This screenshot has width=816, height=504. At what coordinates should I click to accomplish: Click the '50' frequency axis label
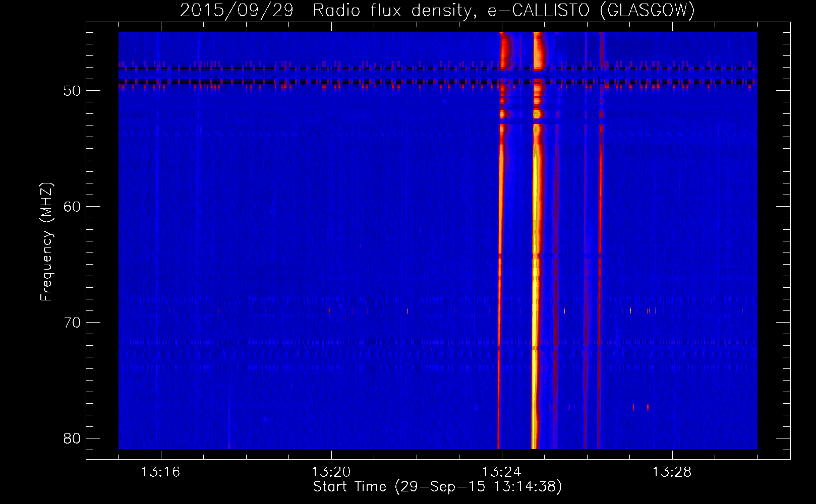[73, 91]
